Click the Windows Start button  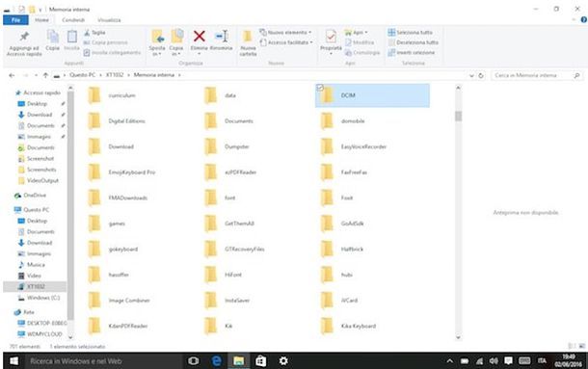click(13, 360)
